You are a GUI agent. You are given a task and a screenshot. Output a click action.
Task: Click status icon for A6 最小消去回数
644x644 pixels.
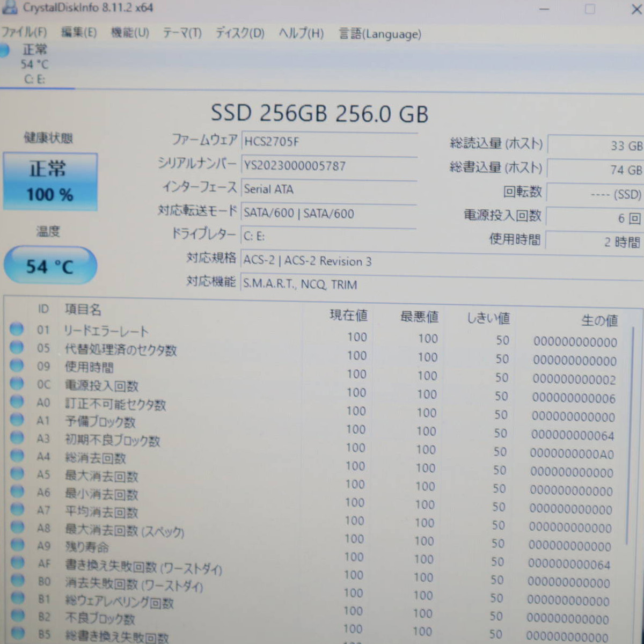click(x=17, y=492)
